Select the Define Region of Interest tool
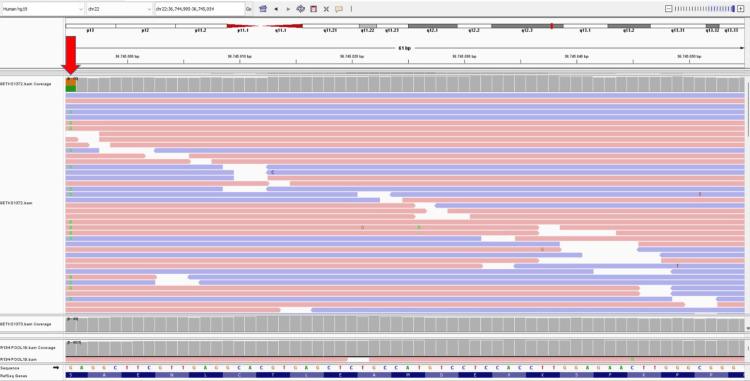750x381 pixels. click(314, 9)
